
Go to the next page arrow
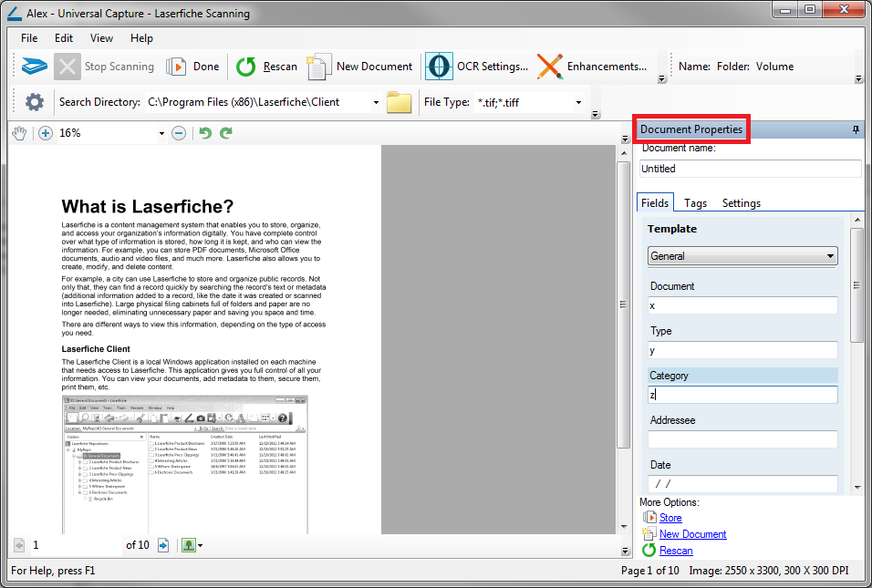[163, 545]
